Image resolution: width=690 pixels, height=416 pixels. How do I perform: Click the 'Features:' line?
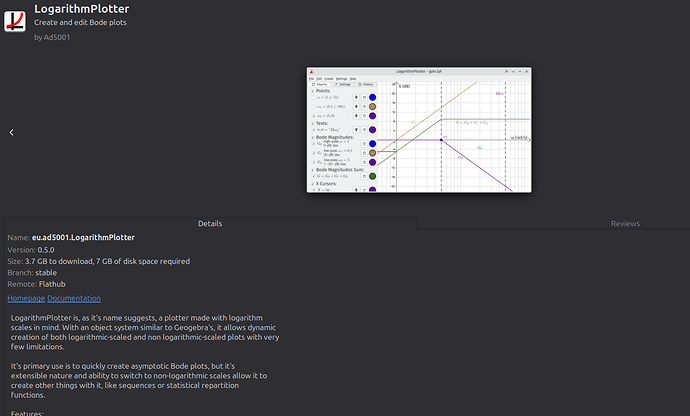click(27, 413)
